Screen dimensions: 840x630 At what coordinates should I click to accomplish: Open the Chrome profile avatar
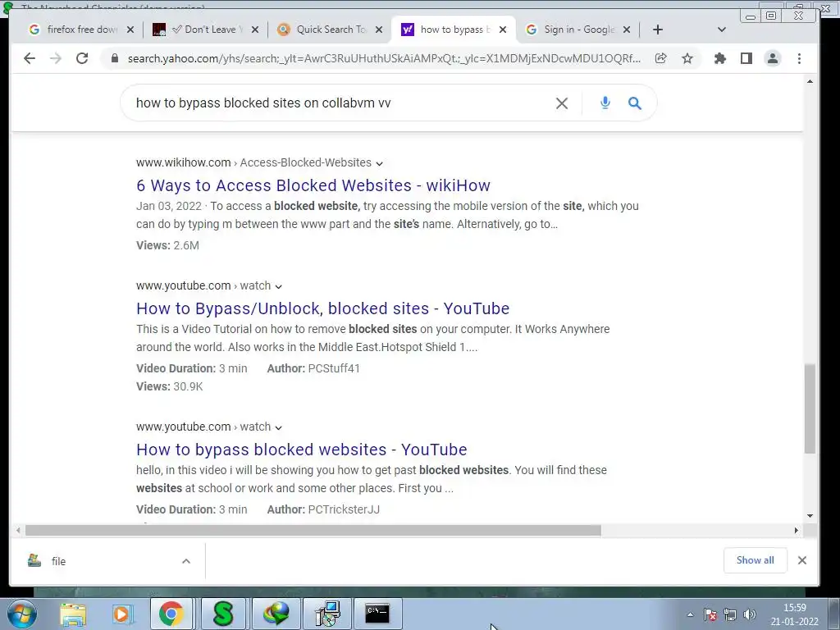(x=773, y=58)
